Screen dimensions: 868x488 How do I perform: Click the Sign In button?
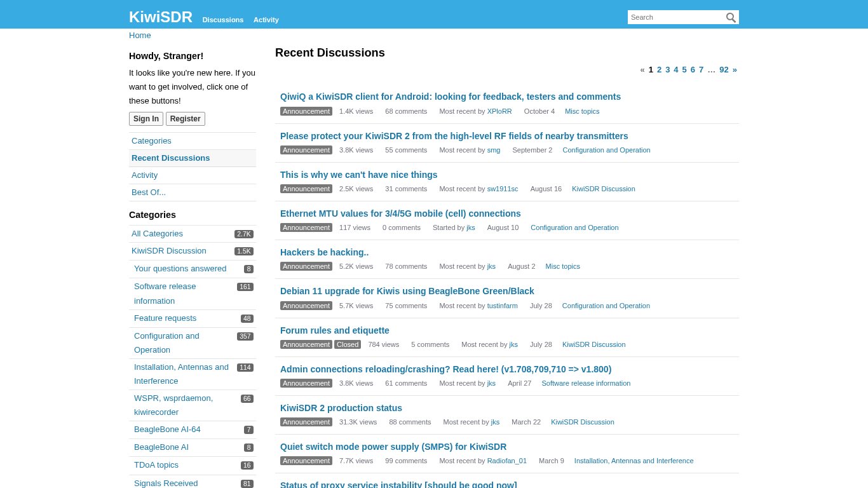146,119
